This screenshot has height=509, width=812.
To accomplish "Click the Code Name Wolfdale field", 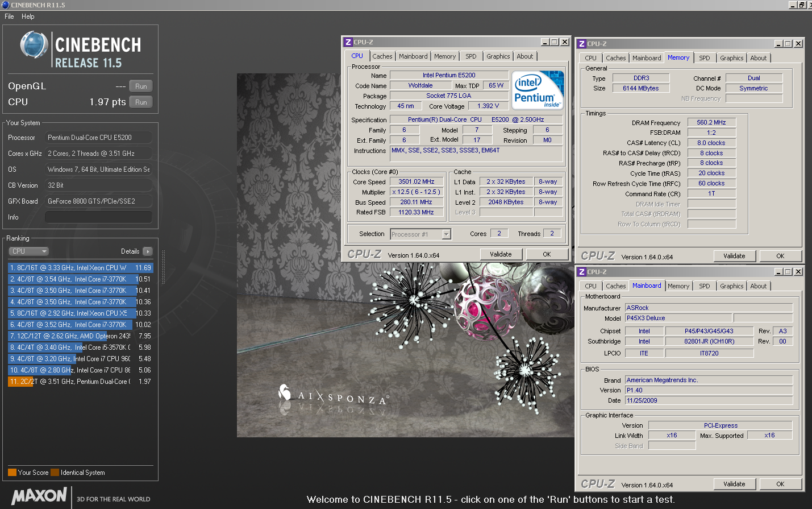I will [420, 85].
